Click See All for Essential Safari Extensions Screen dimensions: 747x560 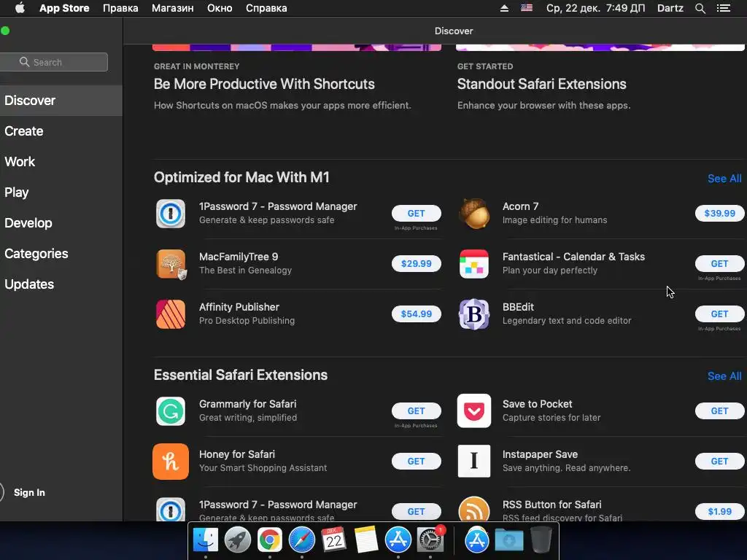[x=724, y=376]
